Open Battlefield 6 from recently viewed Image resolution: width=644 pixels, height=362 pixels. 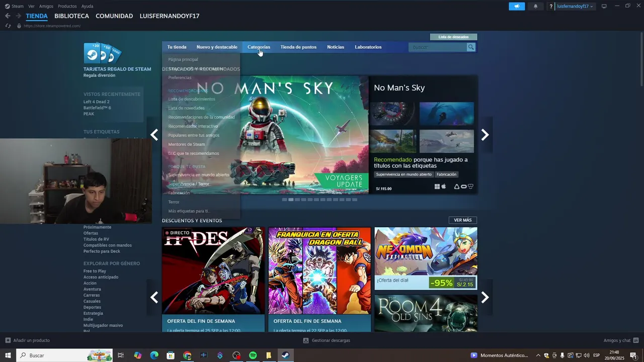point(97,108)
